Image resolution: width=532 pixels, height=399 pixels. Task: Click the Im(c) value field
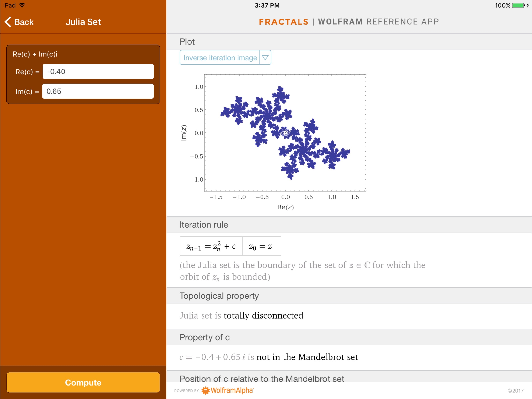[98, 91]
